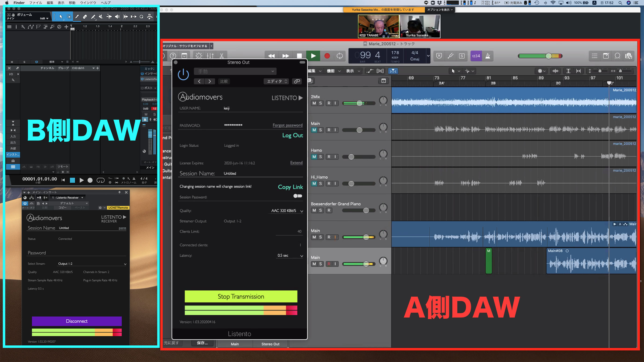Click the green Play button in Logic

pos(313,56)
